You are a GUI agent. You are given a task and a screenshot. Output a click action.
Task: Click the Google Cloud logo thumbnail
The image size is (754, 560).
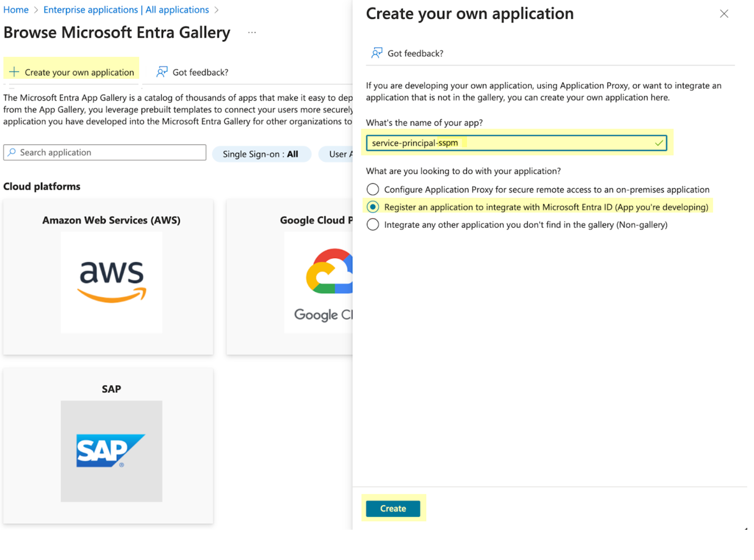pyautogui.click(x=319, y=282)
